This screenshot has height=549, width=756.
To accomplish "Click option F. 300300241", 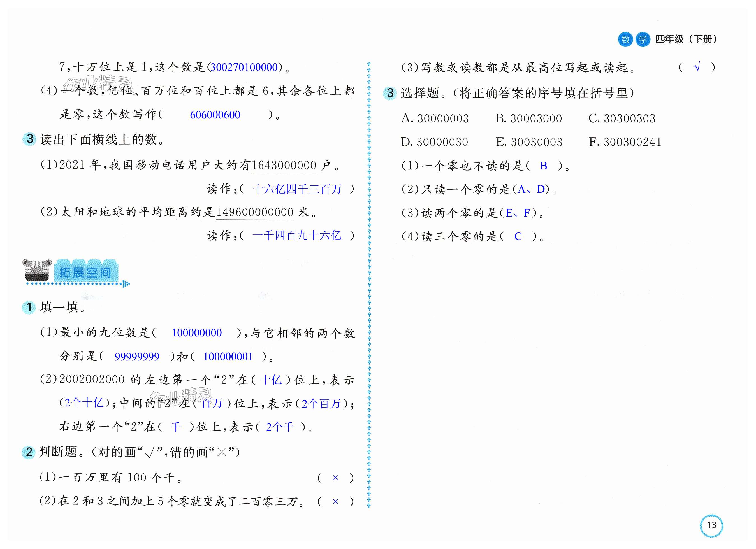I will pos(625,142).
